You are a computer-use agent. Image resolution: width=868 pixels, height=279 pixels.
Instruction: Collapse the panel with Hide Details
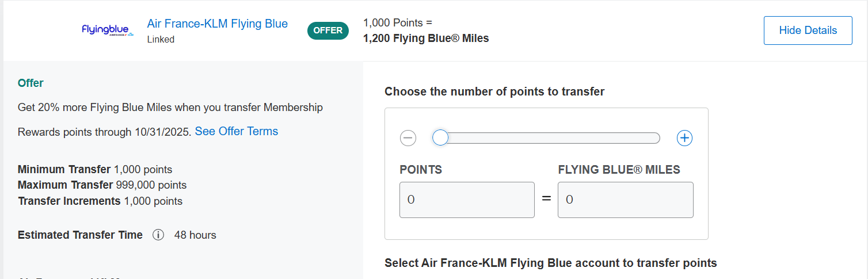click(x=808, y=30)
